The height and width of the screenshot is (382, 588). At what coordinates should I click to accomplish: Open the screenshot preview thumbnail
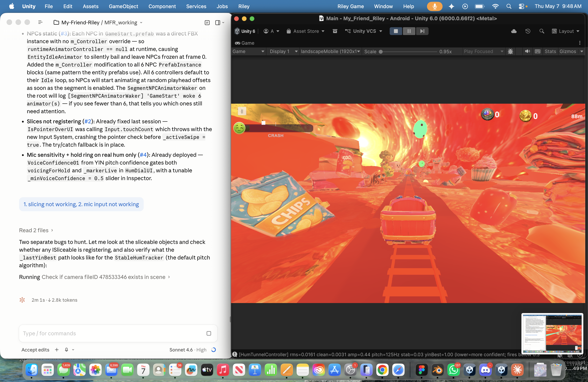click(x=552, y=334)
